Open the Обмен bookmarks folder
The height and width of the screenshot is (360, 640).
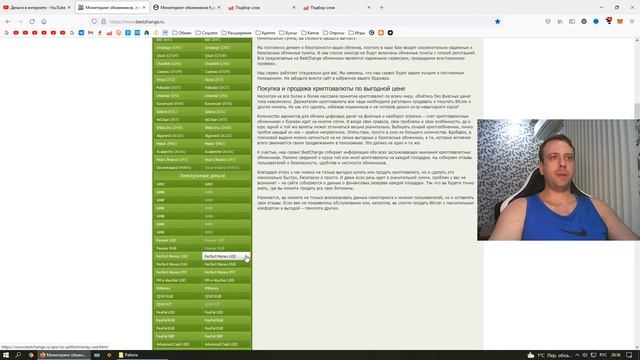(x=182, y=33)
